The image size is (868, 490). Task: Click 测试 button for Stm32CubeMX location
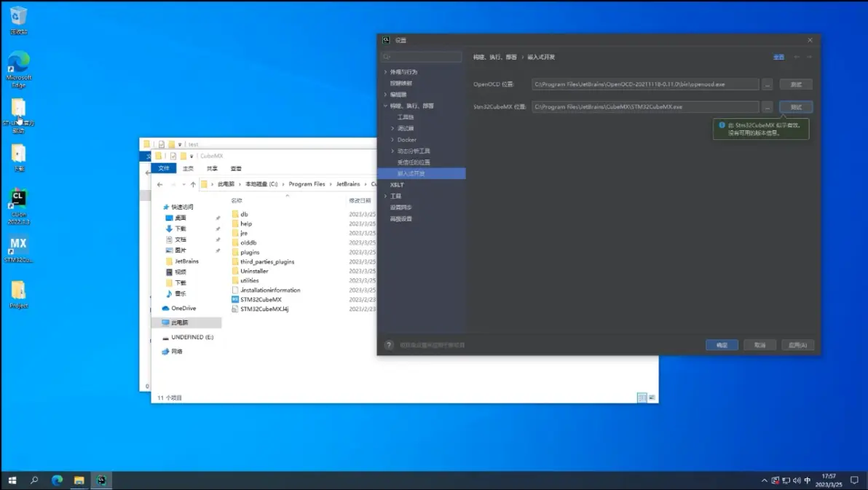[796, 107]
